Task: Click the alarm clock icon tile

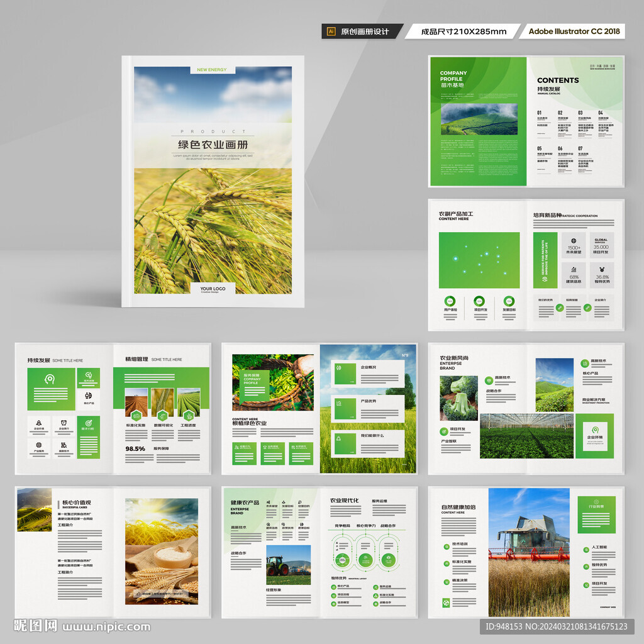Action: click(x=64, y=426)
